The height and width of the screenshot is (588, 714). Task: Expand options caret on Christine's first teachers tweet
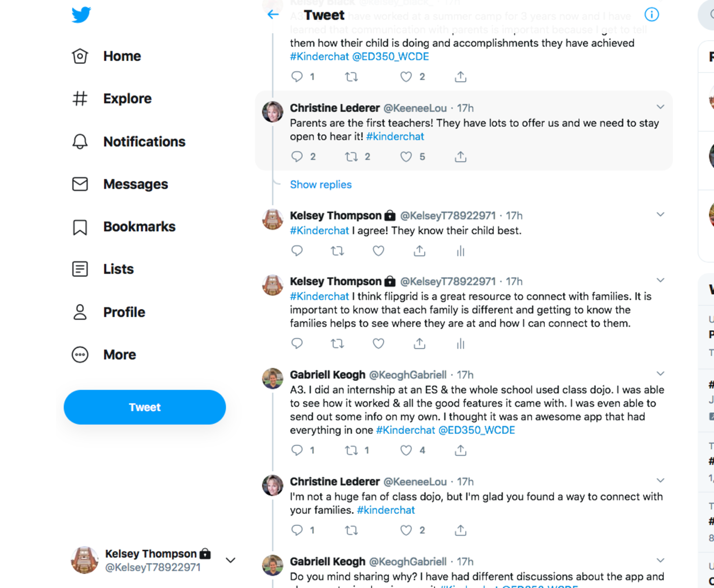coord(660,107)
